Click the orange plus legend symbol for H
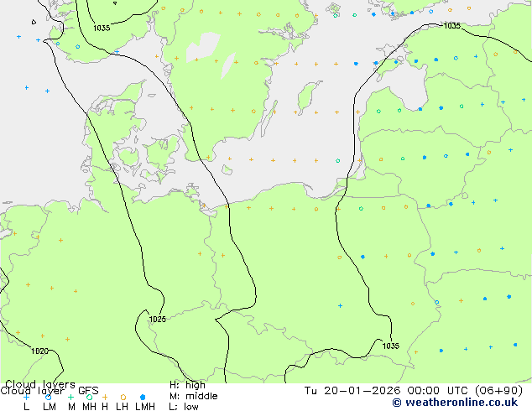The image size is (532, 411). pos(105,397)
